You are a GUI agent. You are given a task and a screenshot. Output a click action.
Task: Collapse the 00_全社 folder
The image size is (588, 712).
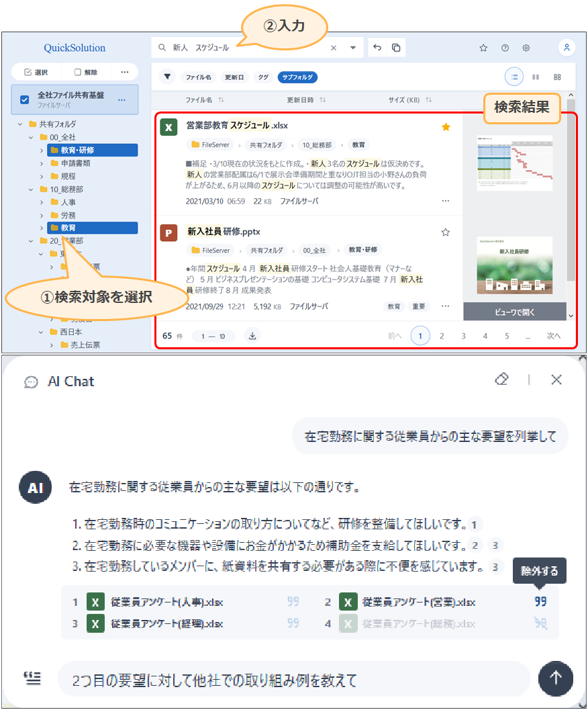pos(31,137)
